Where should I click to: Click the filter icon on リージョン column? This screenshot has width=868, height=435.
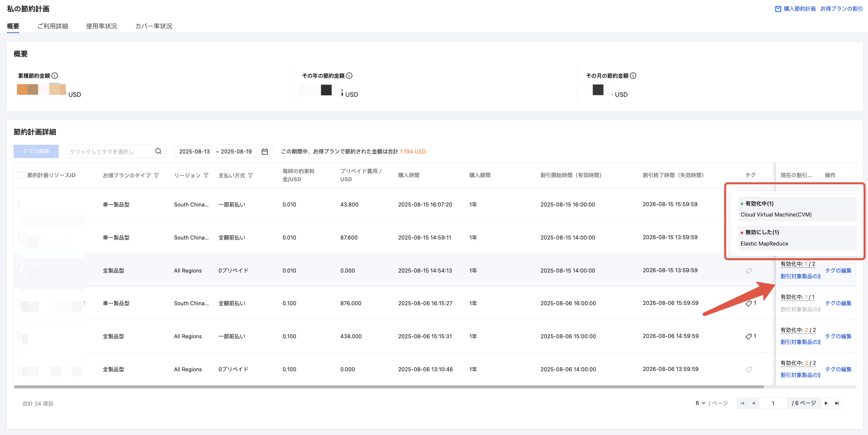point(206,175)
